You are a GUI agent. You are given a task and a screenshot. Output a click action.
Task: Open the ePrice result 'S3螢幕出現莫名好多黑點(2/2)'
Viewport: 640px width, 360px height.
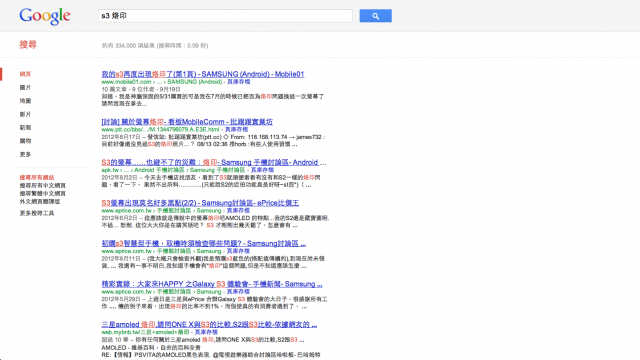pos(200,202)
